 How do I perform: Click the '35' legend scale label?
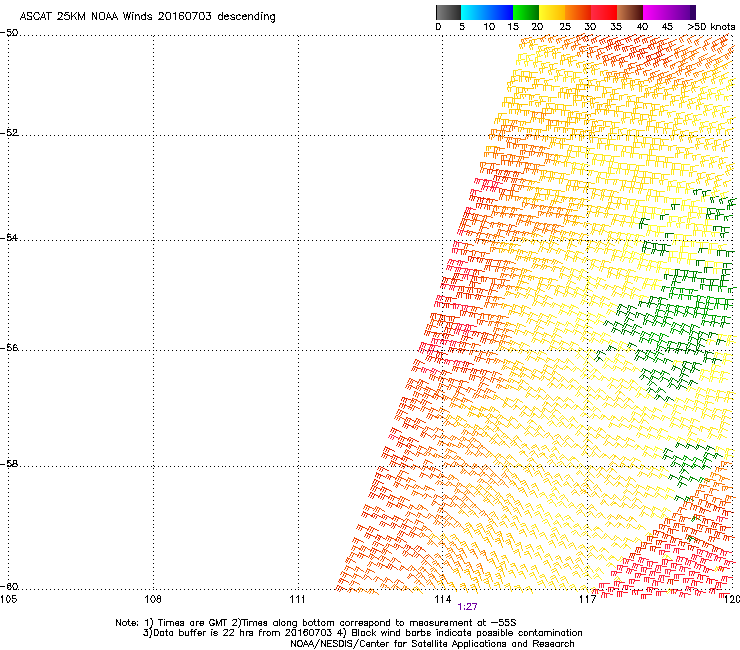(x=616, y=27)
